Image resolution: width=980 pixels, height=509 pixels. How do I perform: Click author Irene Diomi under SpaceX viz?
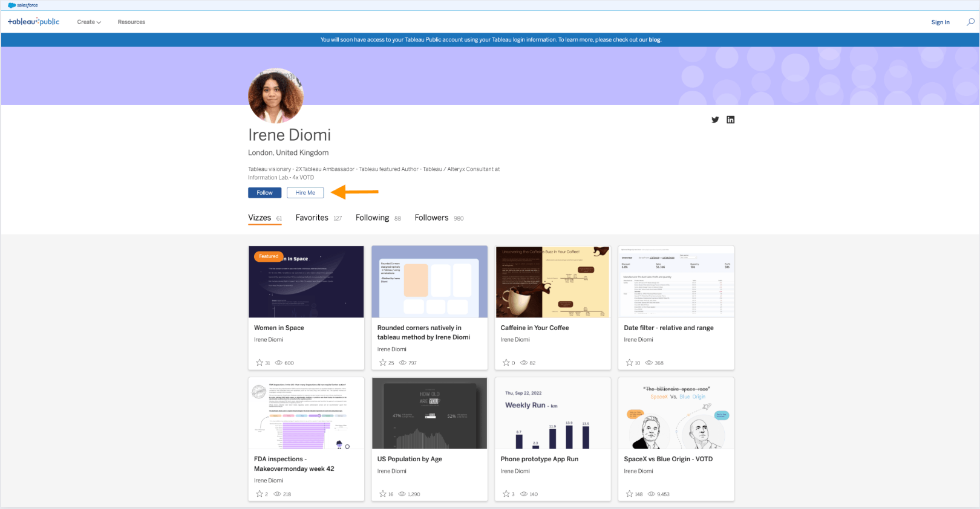[638, 471]
